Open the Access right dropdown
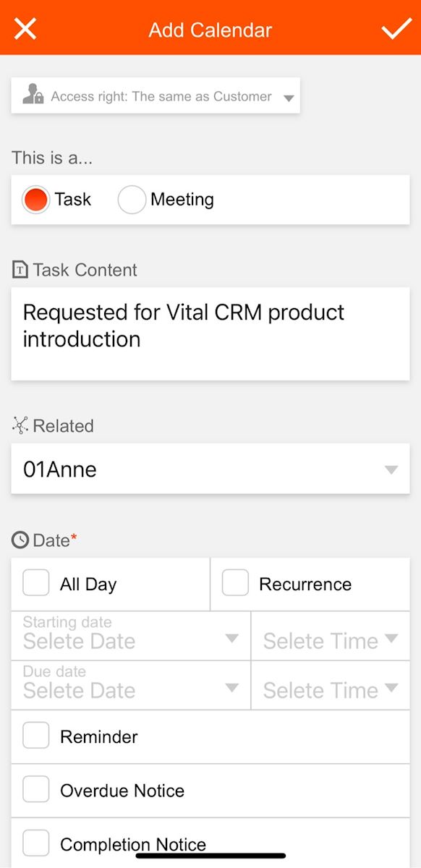 point(156,95)
